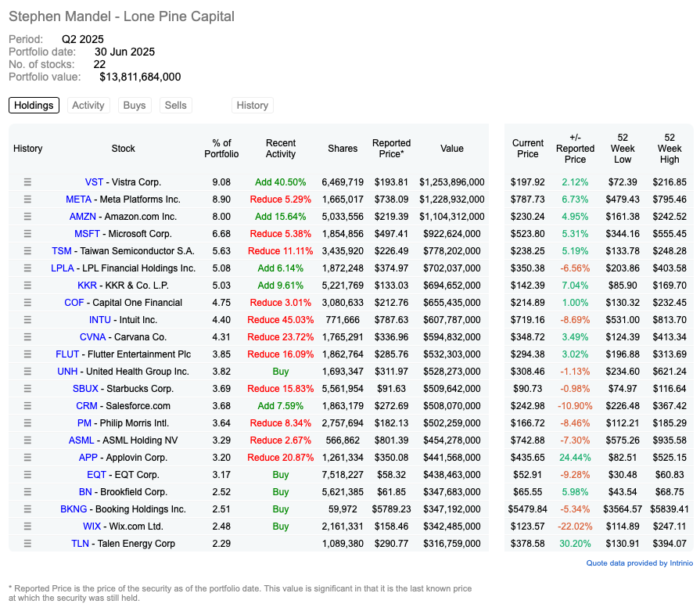Open history icon for SBUX row

click(x=27, y=389)
